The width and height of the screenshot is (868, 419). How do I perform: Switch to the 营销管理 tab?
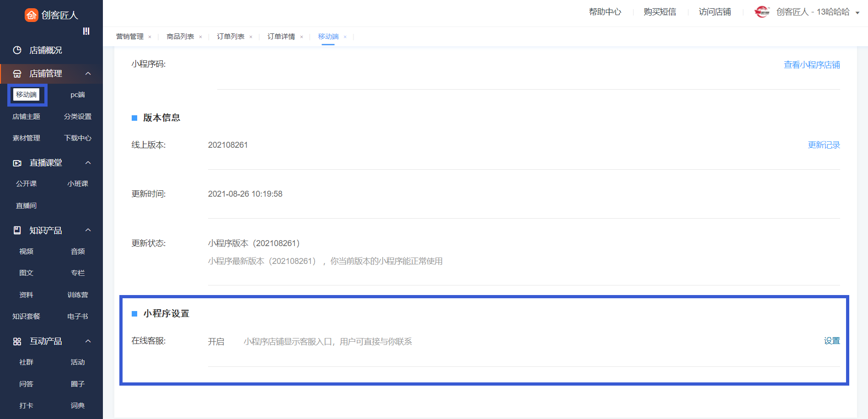coord(130,37)
